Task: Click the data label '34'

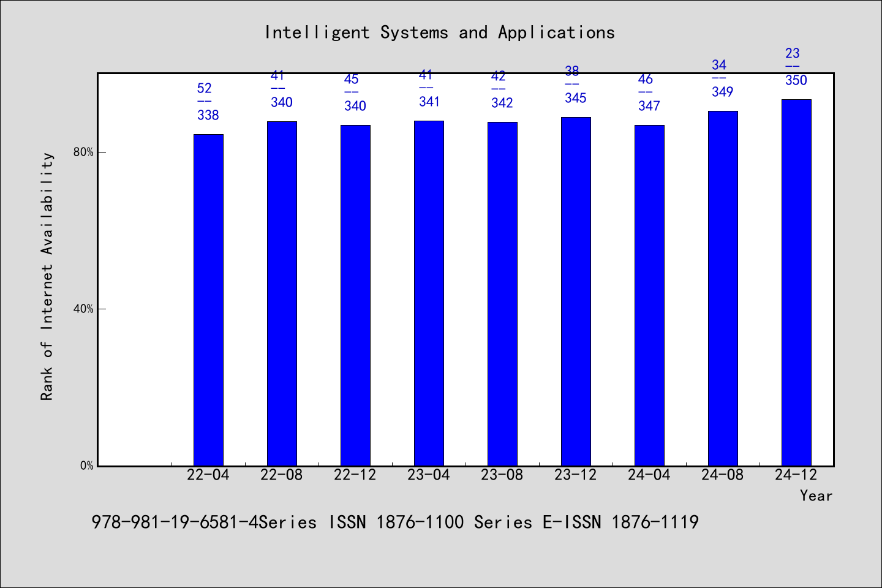Action: tap(718, 65)
